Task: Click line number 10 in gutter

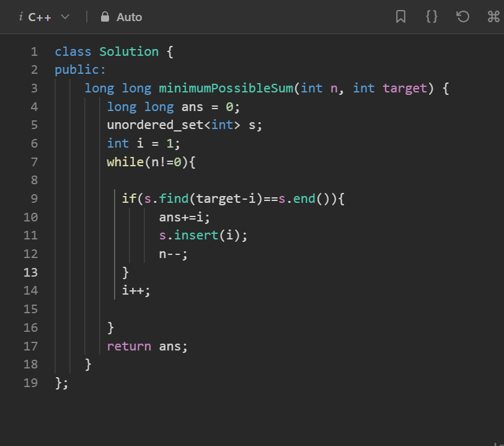Action: point(30,217)
